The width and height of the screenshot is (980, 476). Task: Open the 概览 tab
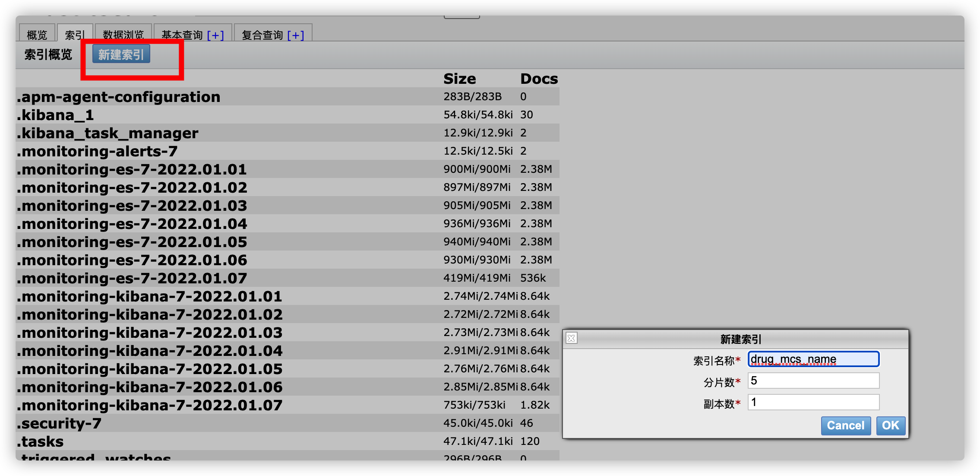pos(37,35)
